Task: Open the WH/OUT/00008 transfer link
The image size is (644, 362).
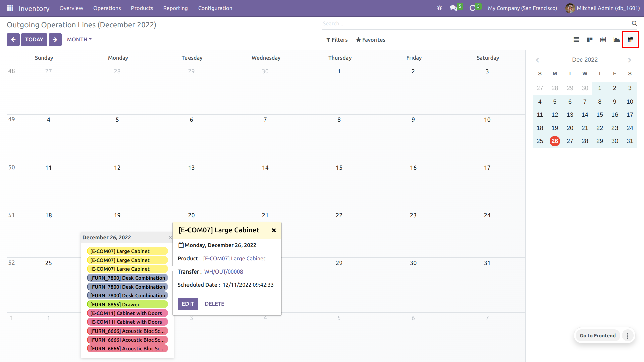Action: pos(223,271)
